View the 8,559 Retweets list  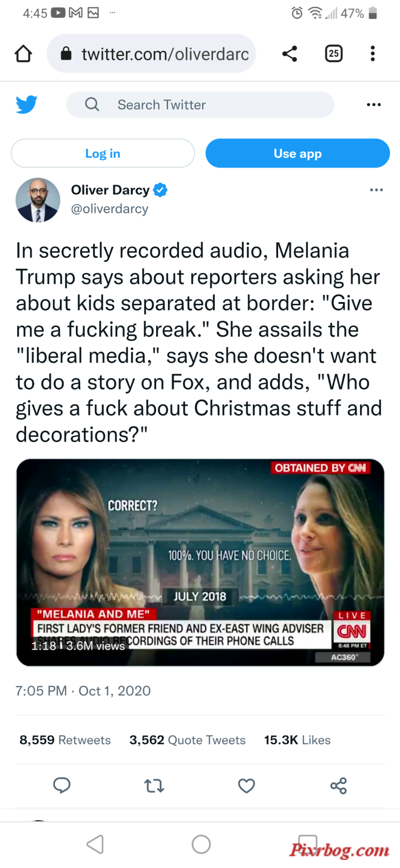(65, 740)
